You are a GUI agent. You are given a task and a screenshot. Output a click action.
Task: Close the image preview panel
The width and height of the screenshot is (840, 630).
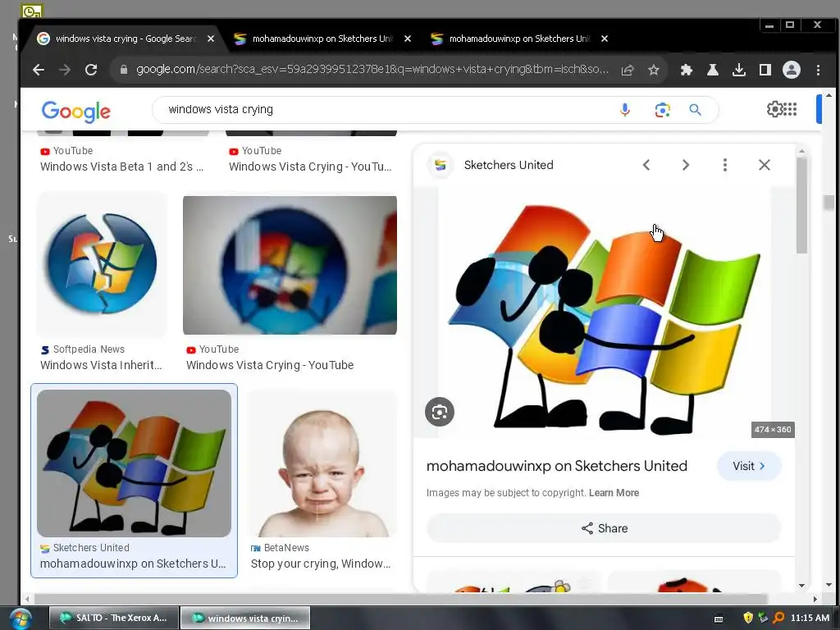[x=765, y=165]
